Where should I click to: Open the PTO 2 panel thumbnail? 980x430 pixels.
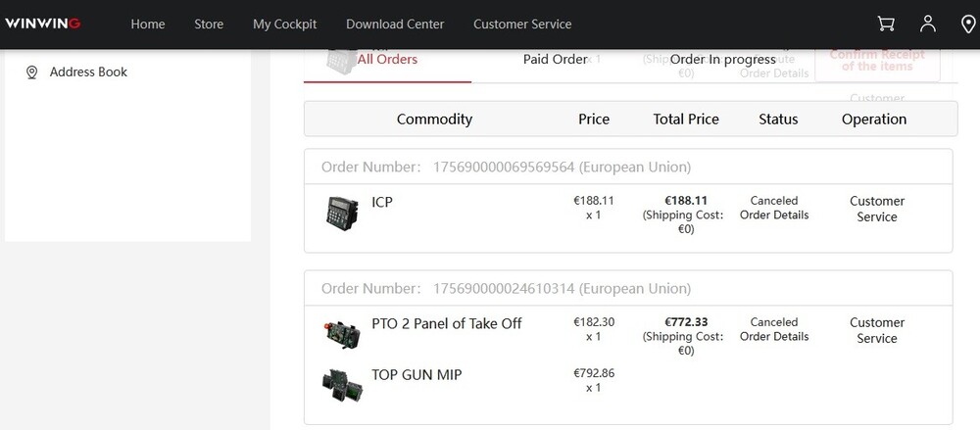click(x=342, y=334)
